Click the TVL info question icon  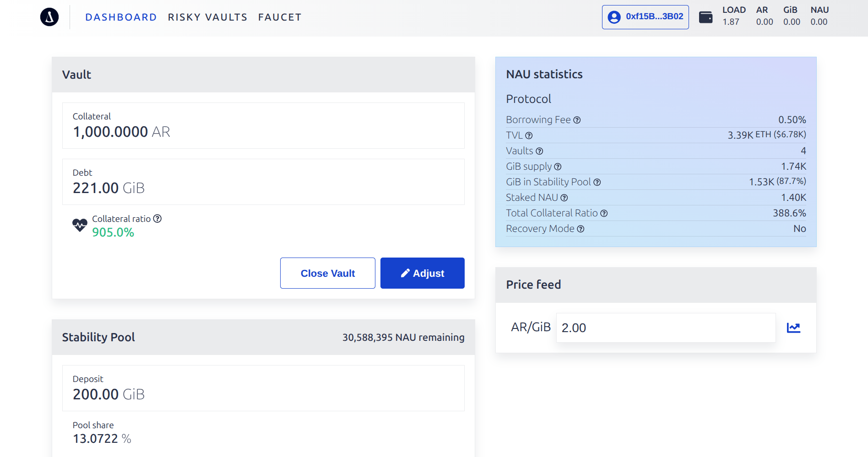point(529,135)
